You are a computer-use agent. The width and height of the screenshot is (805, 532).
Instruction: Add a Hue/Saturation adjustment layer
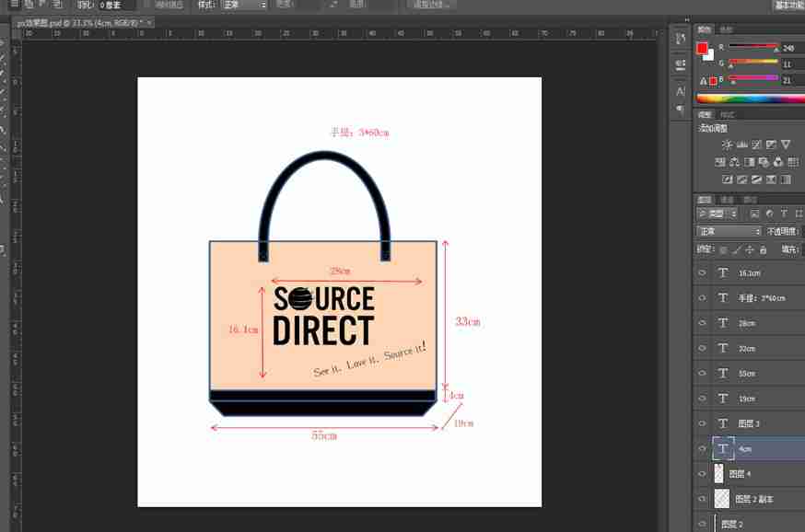click(x=720, y=162)
